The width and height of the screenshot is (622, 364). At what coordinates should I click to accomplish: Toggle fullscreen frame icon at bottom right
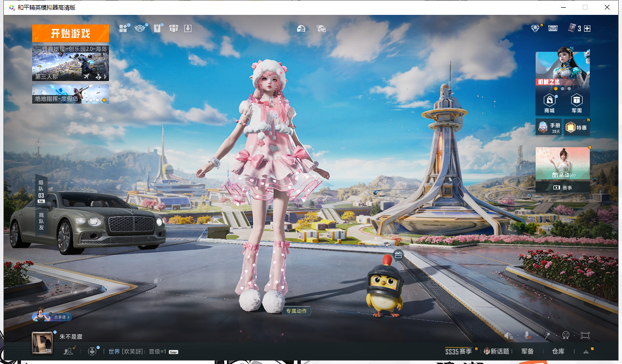pyautogui.click(x=585, y=335)
